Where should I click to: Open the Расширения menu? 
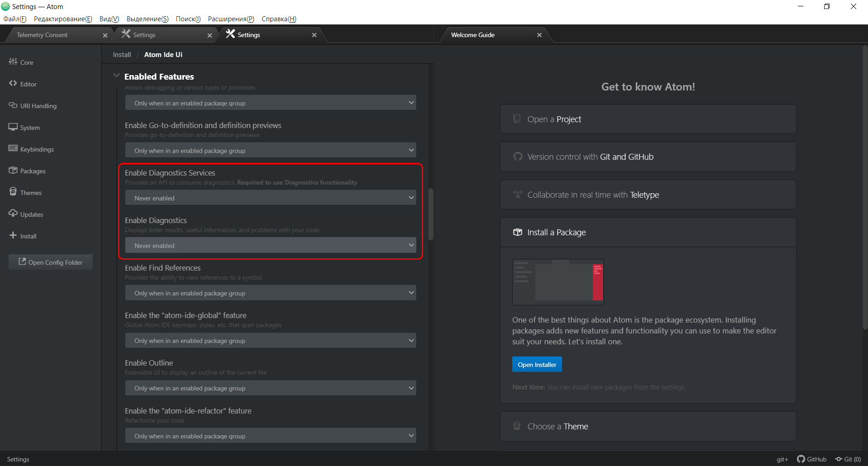[x=231, y=19]
